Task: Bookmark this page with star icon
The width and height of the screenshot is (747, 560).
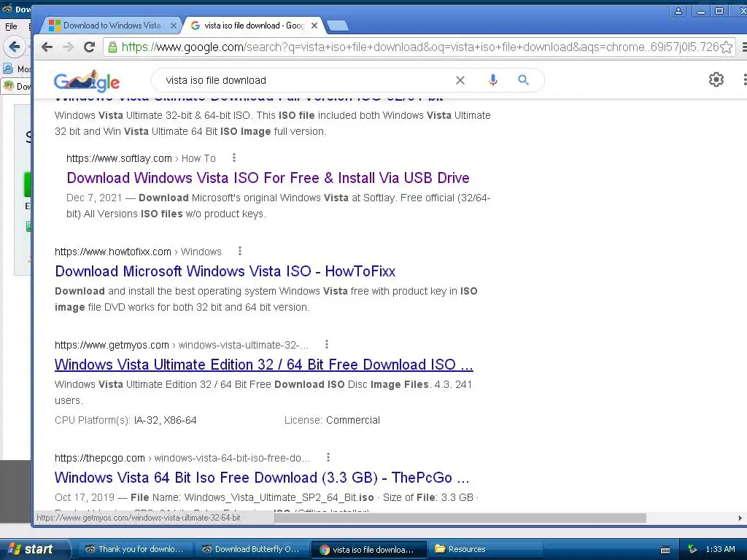Action: [x=726, y=47]
